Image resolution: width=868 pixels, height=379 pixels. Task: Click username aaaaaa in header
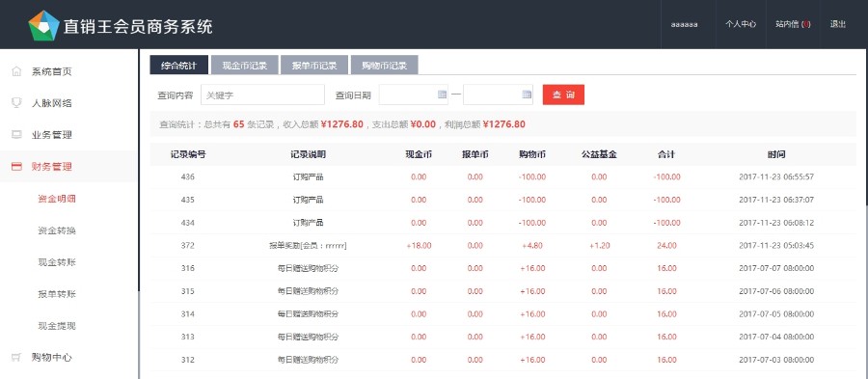tap(684, 24)
